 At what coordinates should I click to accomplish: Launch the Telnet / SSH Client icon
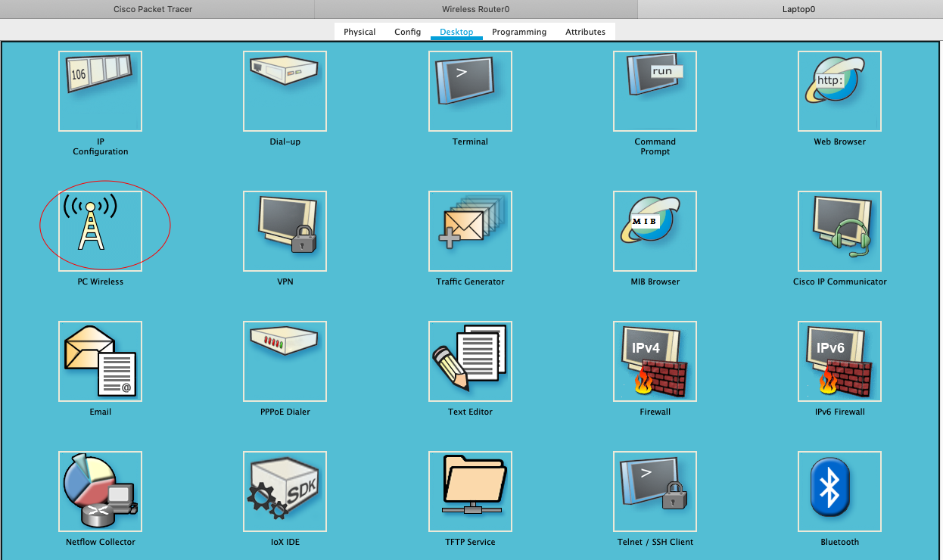coord(655,491)
